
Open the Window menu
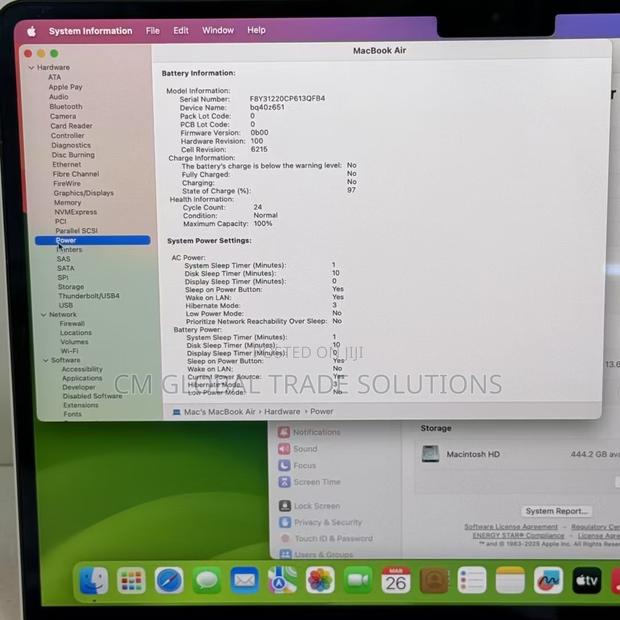tap(218, 30)
